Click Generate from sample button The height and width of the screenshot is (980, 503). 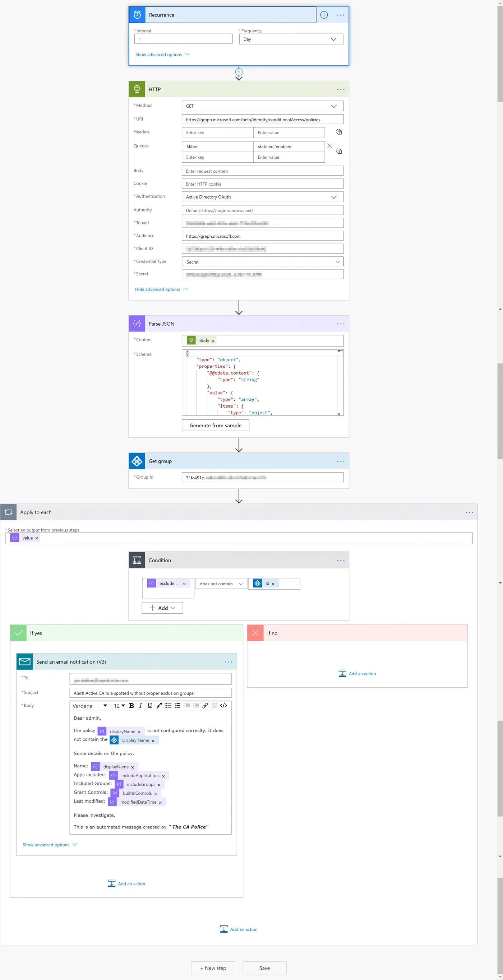point(215,425)
